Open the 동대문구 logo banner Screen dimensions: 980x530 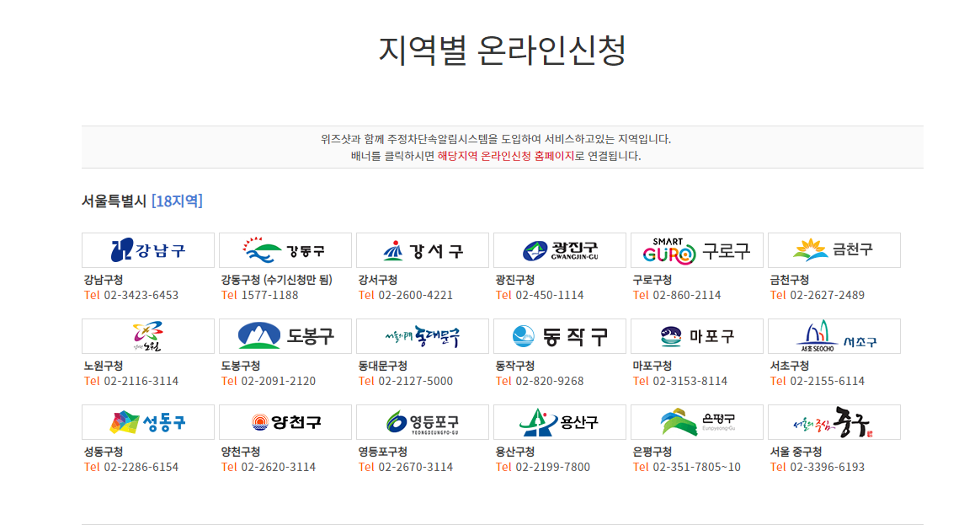click(x=423, y=336)
